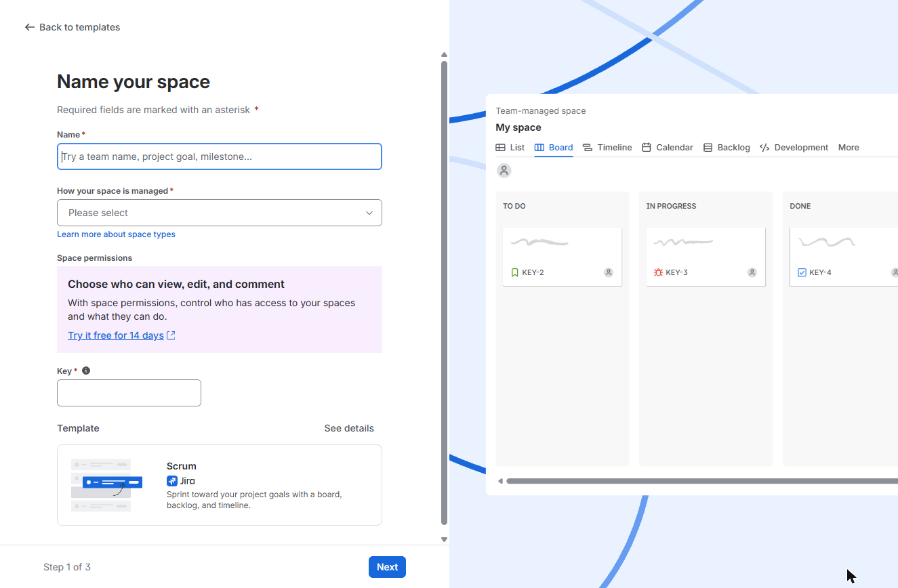Viewport: 898px width, 588px height.
Task: Click the preview's horizontal scrollbar thumb
Action: click(702, 482)
